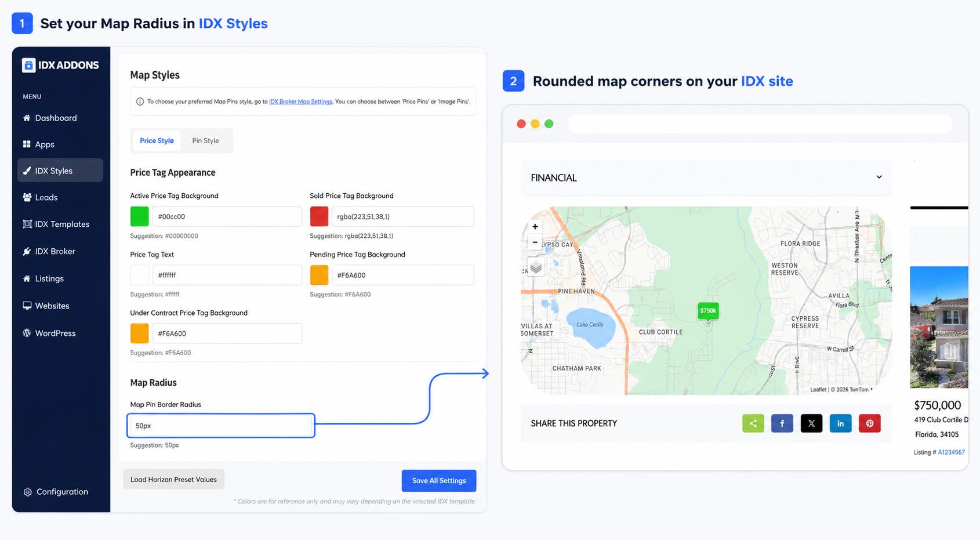Click the "CLUB CORTILE" map label
Image resolution: width=980 pixels, height=540 pixels.
coord(660,332)
